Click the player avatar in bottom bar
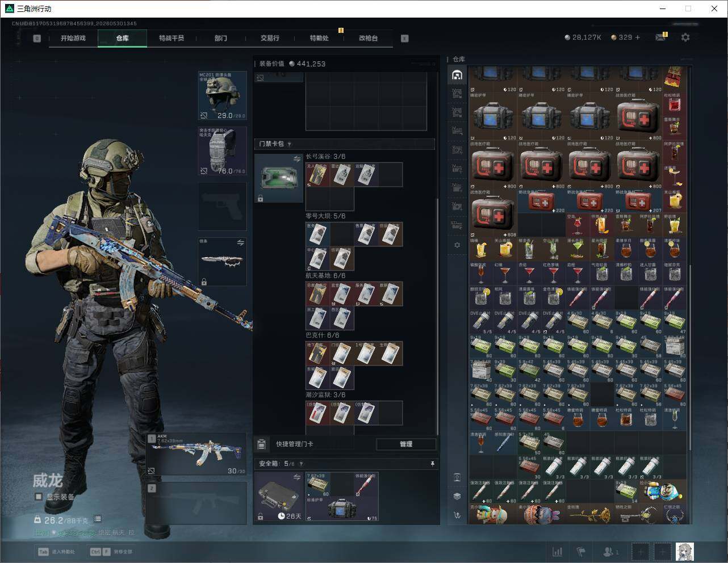The width and height of the screenshot is (728, 563). (685, 552)
